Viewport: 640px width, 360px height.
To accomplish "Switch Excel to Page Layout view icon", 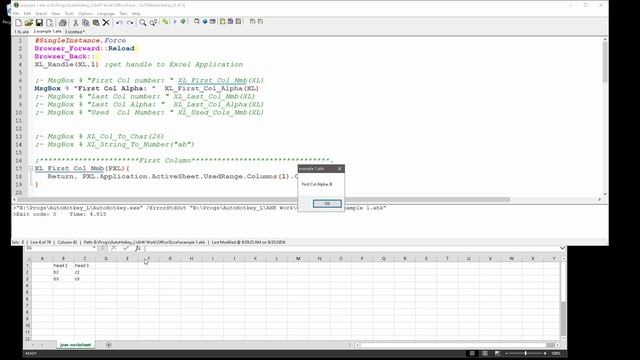I will [485, 353].
